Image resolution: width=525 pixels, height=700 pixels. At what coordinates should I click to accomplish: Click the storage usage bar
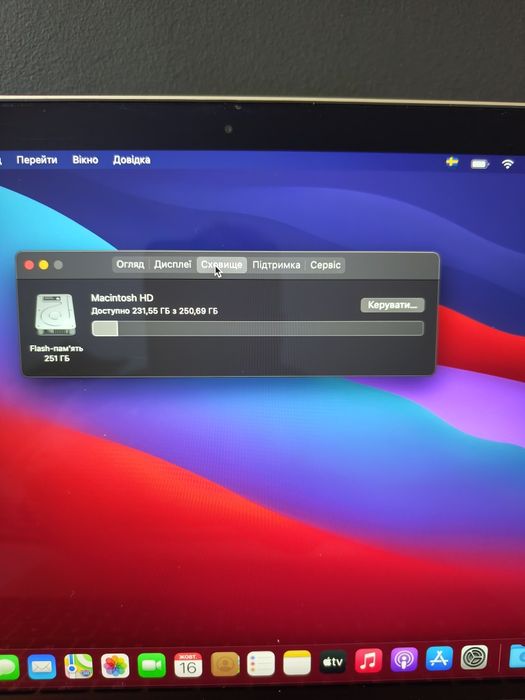tap(258, 329)
